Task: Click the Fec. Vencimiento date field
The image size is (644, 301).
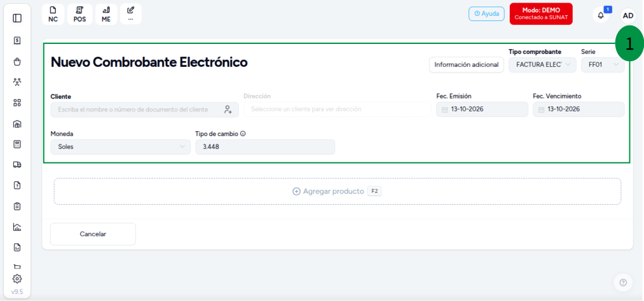Action: click(x=579, y=110)
